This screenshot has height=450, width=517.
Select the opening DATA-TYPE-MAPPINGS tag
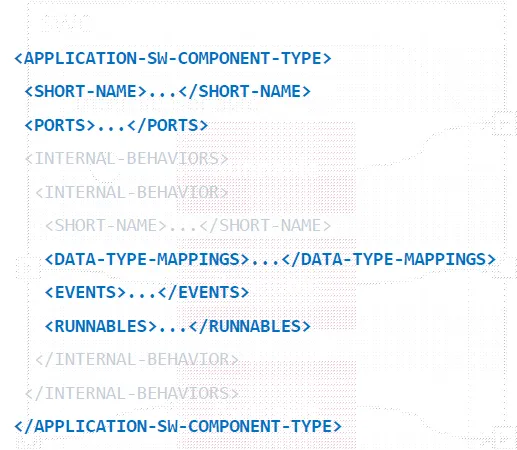(147, 259)
